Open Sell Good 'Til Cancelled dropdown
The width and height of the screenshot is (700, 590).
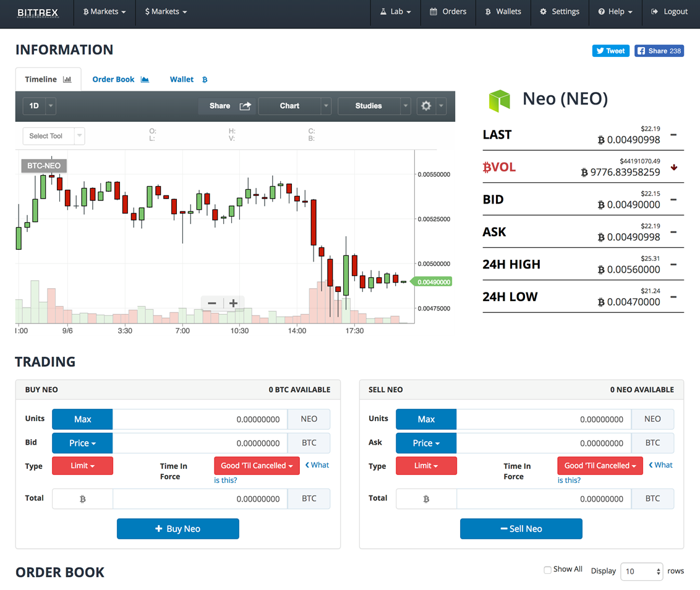point(600,466)
